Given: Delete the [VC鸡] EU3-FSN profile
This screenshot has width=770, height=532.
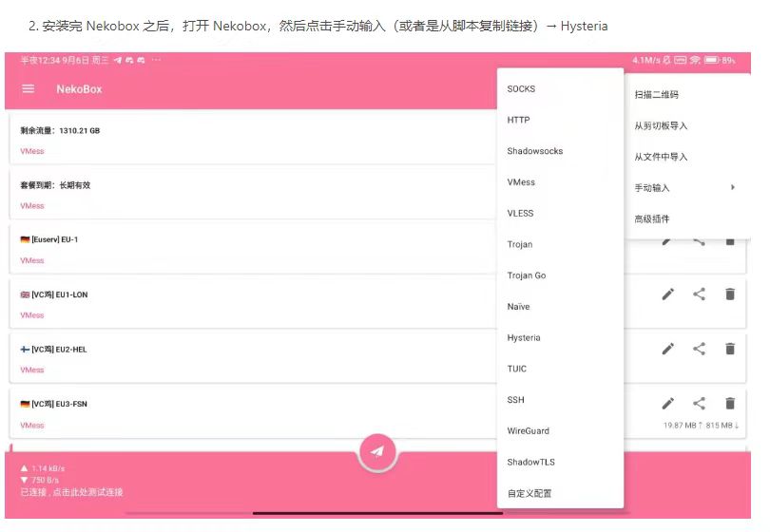Looking at the screenshot, I should [730, 403].
